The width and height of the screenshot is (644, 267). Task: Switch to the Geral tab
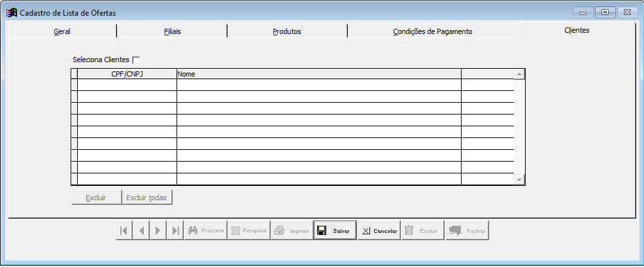pos(62,31)
